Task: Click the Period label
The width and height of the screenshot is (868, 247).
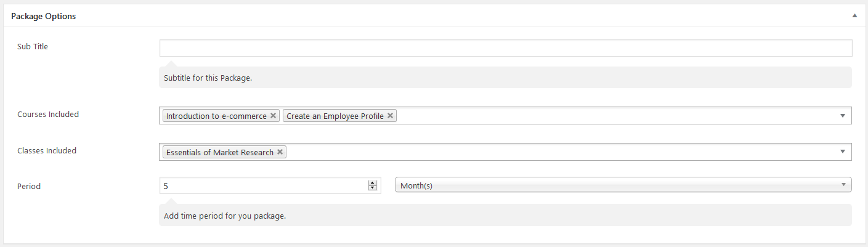Action: click(x=29, y=186)
